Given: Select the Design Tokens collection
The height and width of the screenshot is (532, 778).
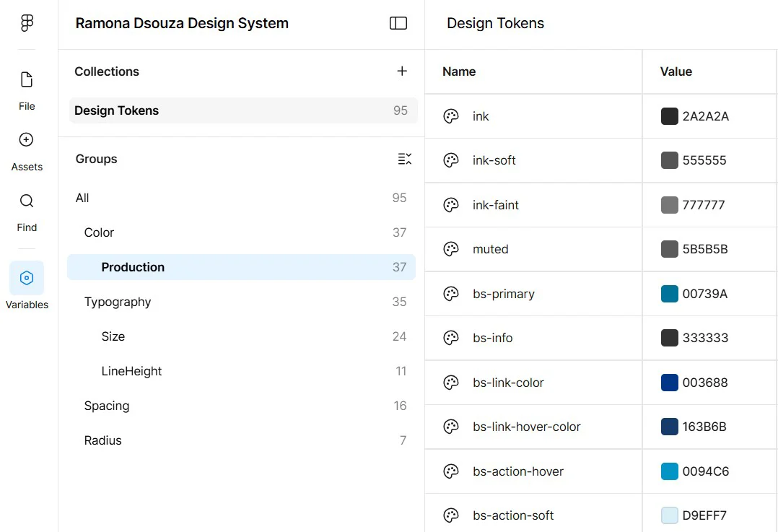Looking at the screenshot, I should pyautogui.click(x=243, y=110).
